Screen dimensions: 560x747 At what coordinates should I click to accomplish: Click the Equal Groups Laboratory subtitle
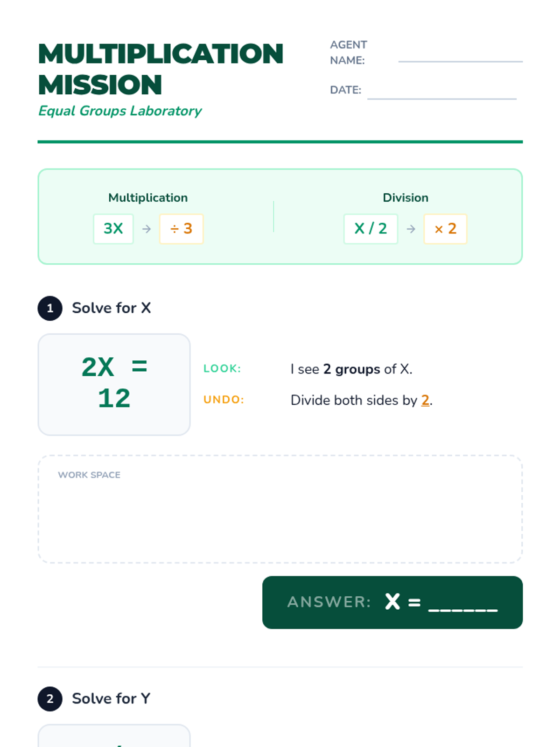[x=120, y=111]
